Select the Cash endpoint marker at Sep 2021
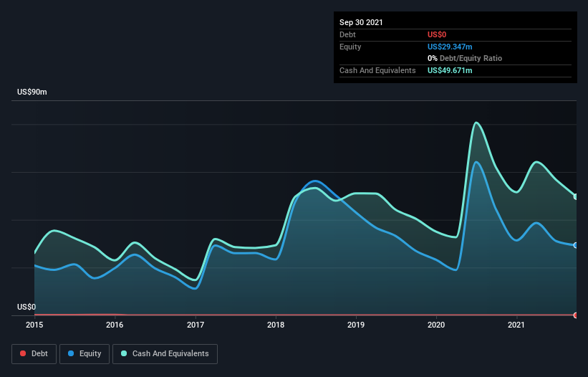Viewport: 588px width, 377px height. pyautogui.click(x=576, y=196)
